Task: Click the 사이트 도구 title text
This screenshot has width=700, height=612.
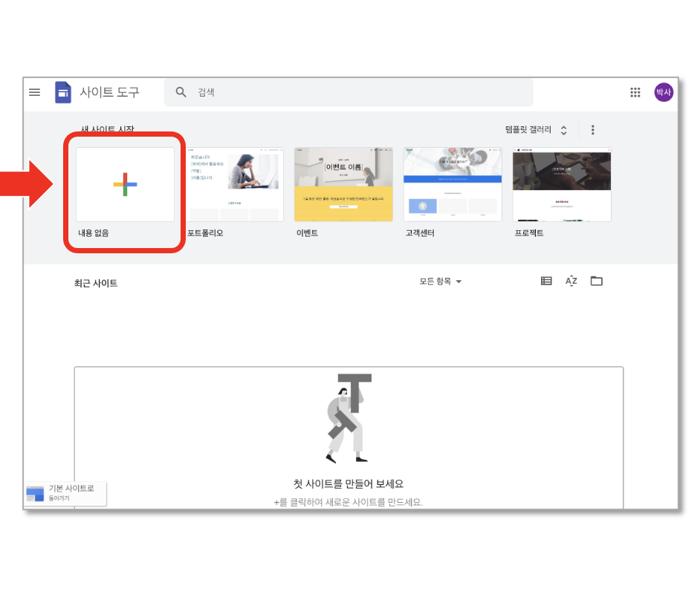Action: pyautogui.click(x=109, y=92)
